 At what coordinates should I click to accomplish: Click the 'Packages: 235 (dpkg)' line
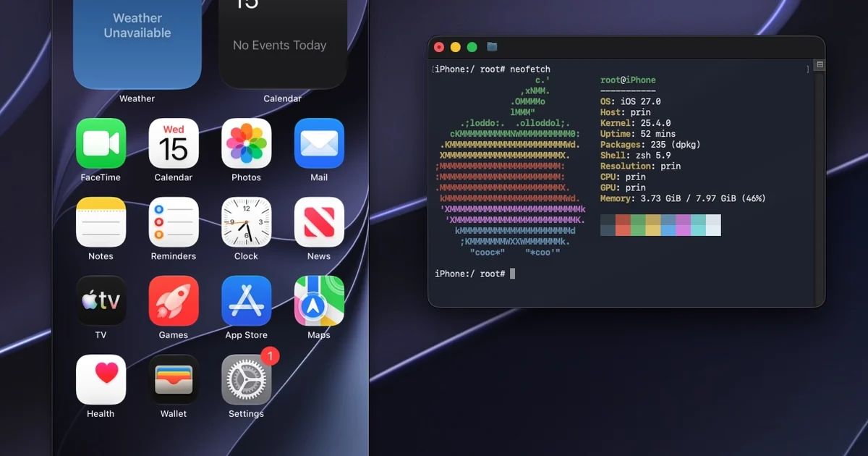[651, 145]
